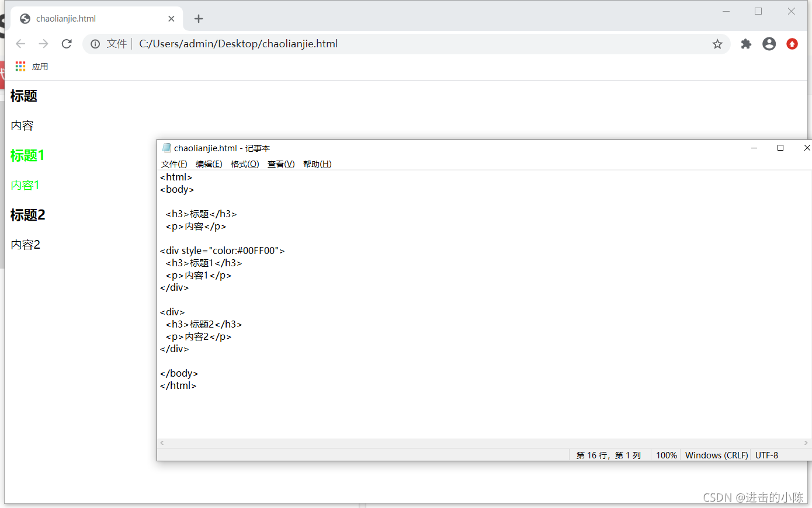Open the Chrome extensions puzzle icon
This screenshot has height=508, width=812.
746,44
